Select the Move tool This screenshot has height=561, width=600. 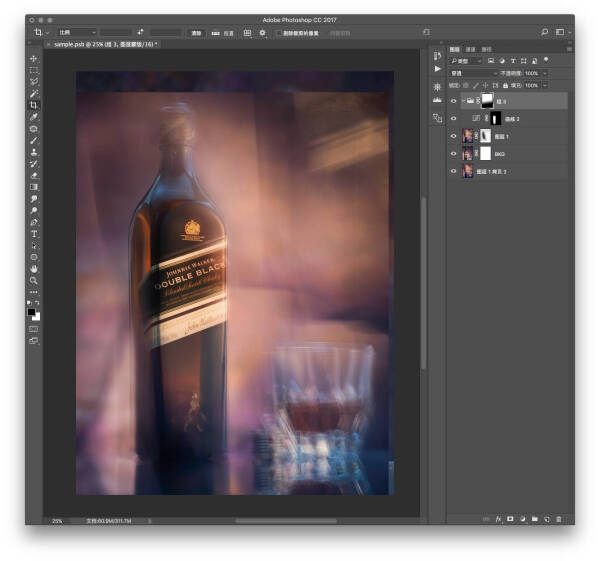[34, 59]
